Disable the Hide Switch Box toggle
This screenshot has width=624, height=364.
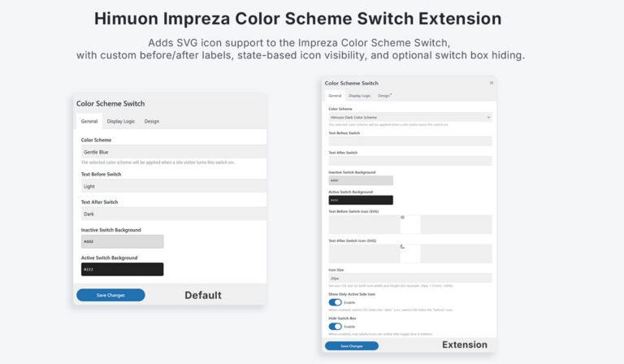(x=336, y=327)
